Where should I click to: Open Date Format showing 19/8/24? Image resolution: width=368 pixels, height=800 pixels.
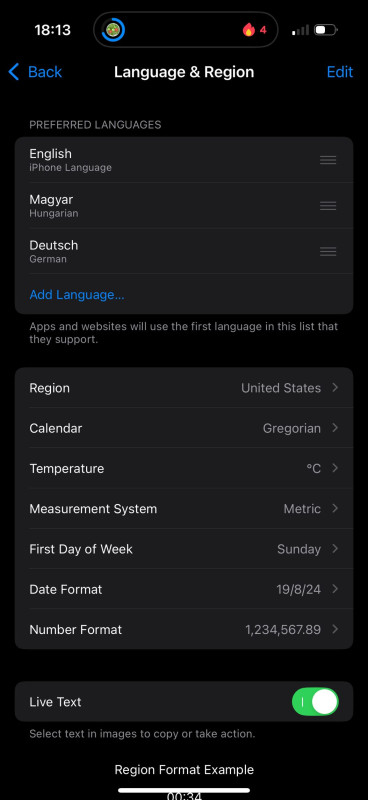[184, 589]
